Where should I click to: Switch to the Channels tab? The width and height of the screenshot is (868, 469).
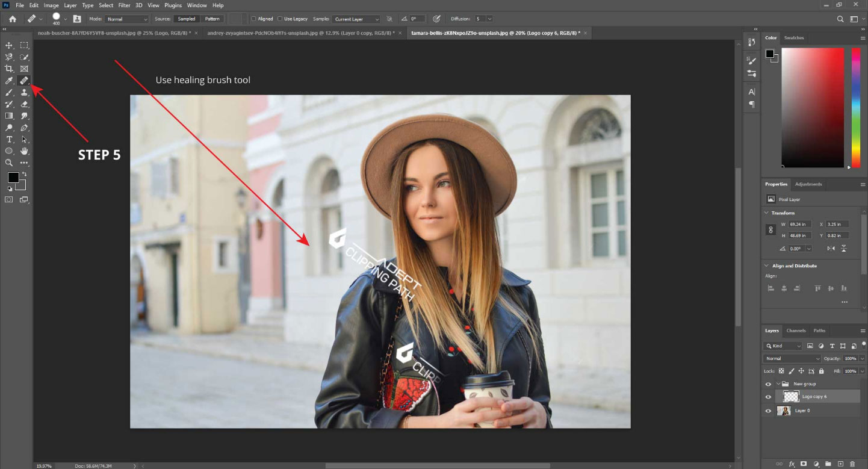point(796,331)
